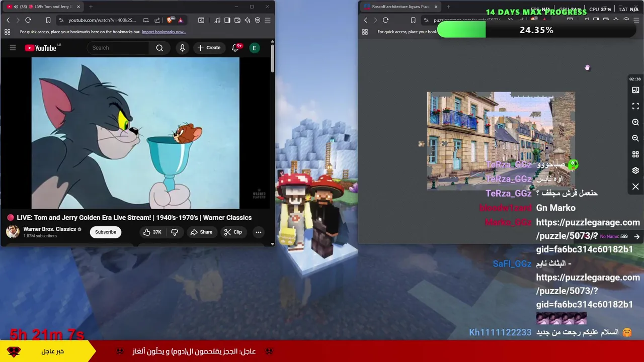This screenshot has height=362, width=644.
Task: Open the music playlist icon in YouTube browser toolbar
Action: 217,20
